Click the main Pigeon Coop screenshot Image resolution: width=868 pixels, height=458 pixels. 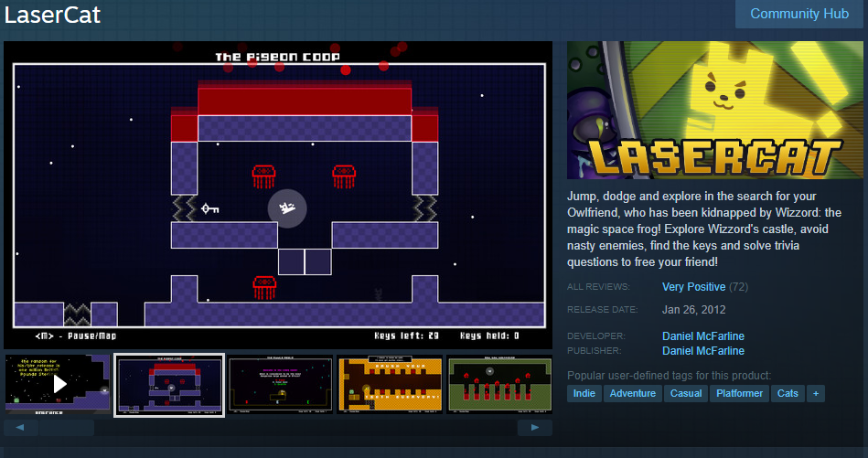[278, 196]
